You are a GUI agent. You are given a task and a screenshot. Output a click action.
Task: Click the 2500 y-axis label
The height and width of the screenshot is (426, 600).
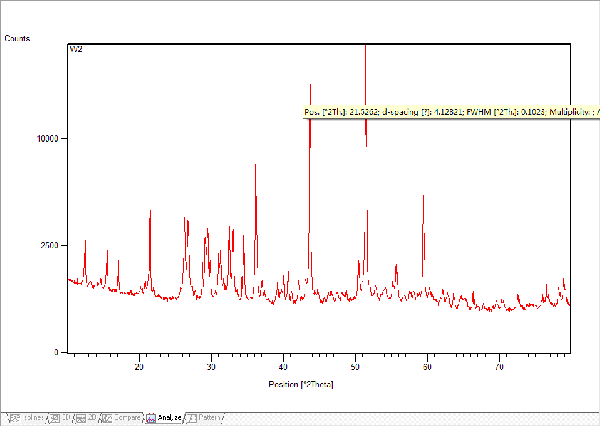(x=49, y=245)
